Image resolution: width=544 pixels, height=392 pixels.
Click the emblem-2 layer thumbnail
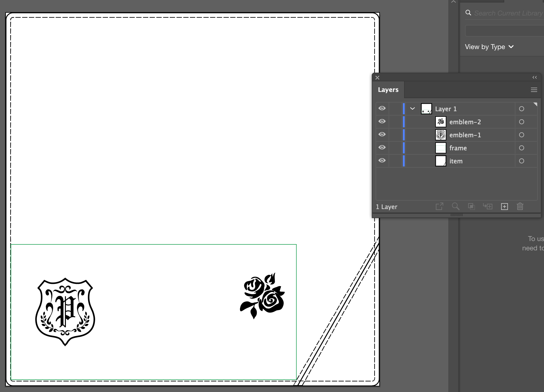click(x=440, y=122)
